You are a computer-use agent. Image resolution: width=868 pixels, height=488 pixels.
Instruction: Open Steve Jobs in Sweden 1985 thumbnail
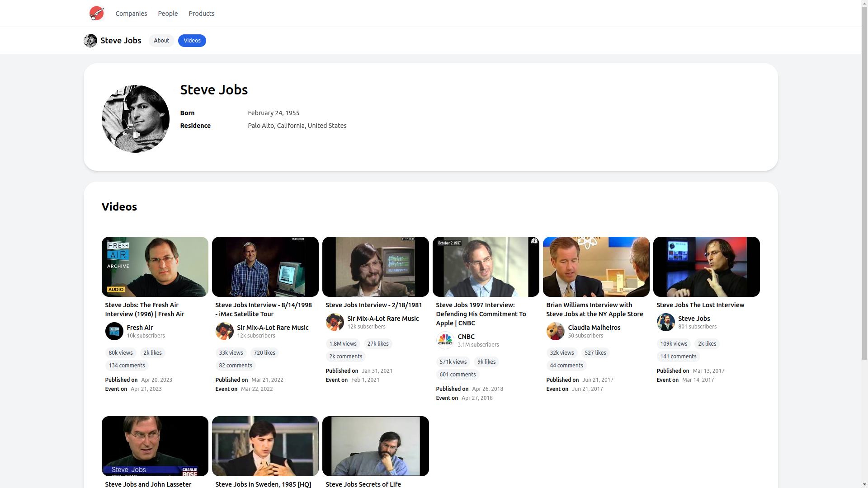pos(265,446)
